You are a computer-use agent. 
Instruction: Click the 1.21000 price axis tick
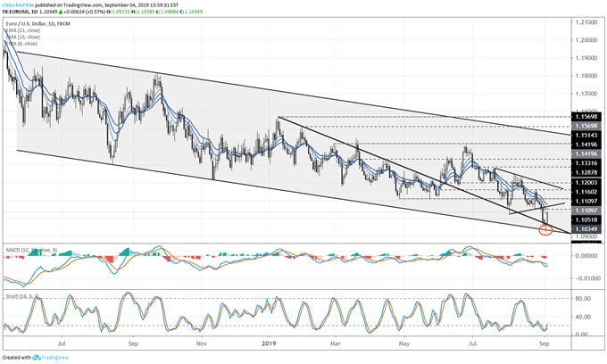586,22
